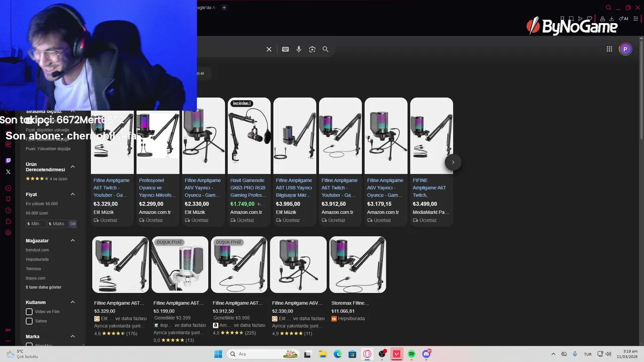Select the discounted ₺1.749,00 price
Viewport: 644px width, 362px height.
pyautogui.click(x=243, y=204)
